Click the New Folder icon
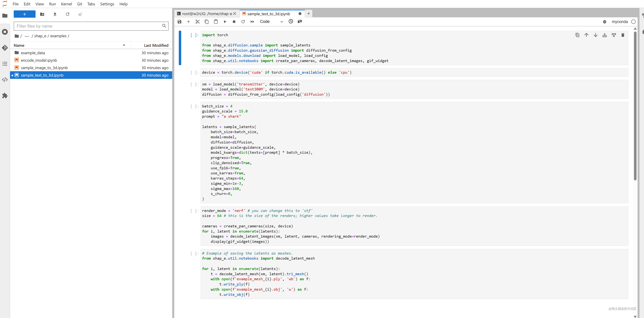This screenshot has height=318, width=644. click(x=42, y=14)
